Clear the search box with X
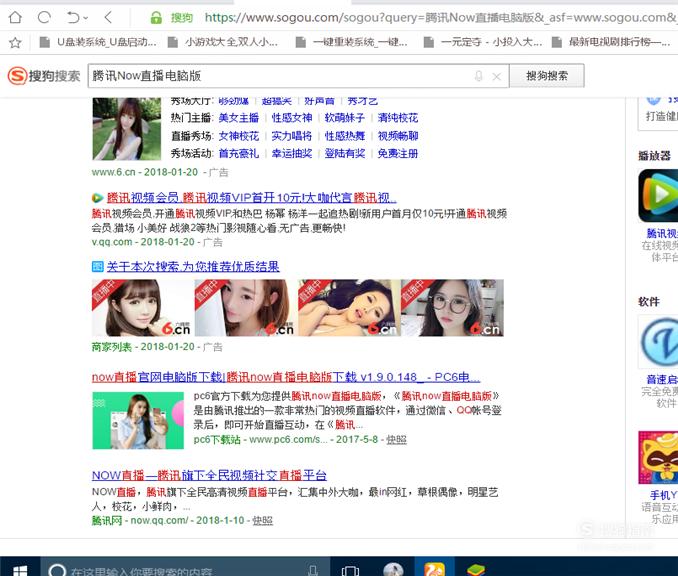Image resolution: width=678 pixels, height=576 pixels. pos(497,77)
